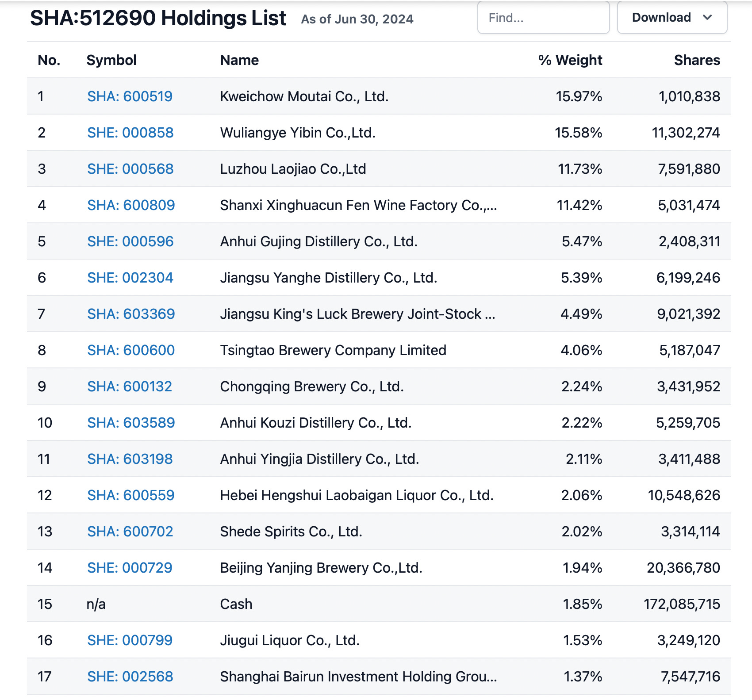
Task: Click the 15.58% weight value
Action: tap(578, 133)
